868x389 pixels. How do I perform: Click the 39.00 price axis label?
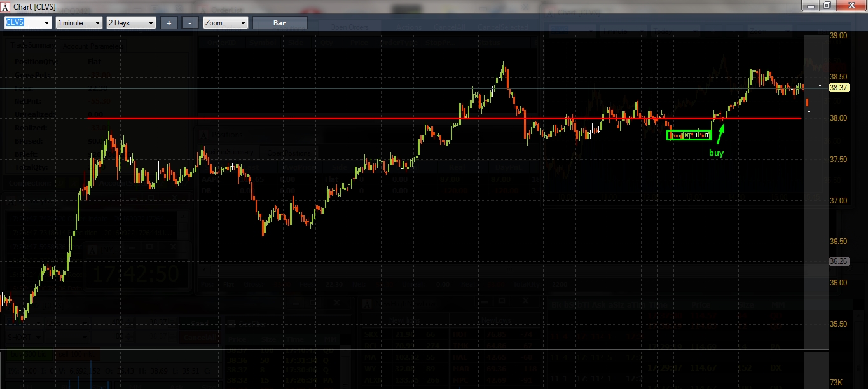point(839,36)
